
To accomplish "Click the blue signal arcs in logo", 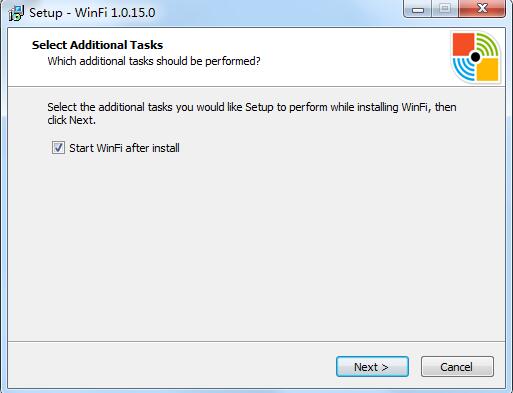I will tap(463, 69).
